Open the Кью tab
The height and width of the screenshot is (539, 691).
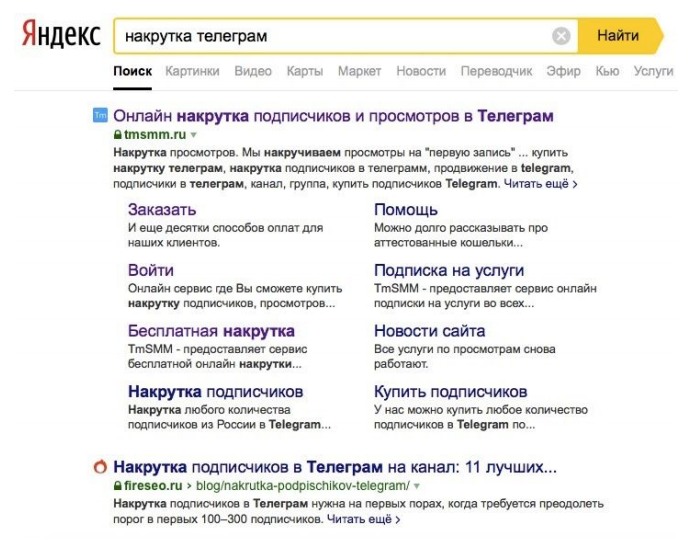tap(607, 71)
